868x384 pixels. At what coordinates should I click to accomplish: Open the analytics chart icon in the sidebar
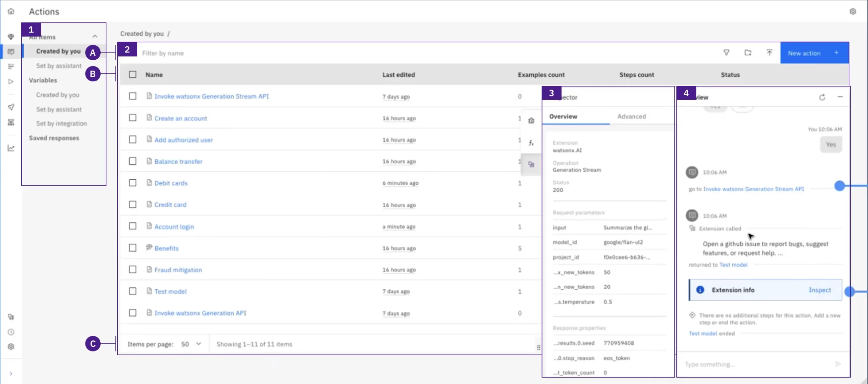(x=11, y=148)
